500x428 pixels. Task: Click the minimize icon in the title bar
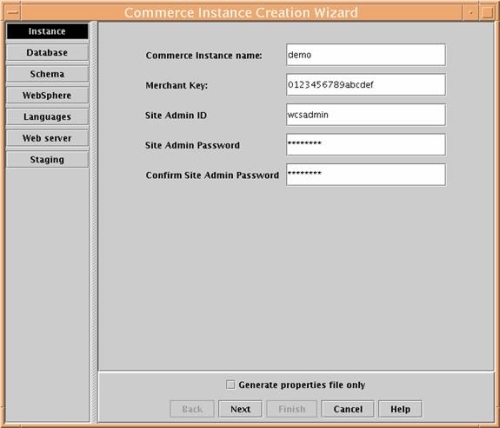(471, 13)
